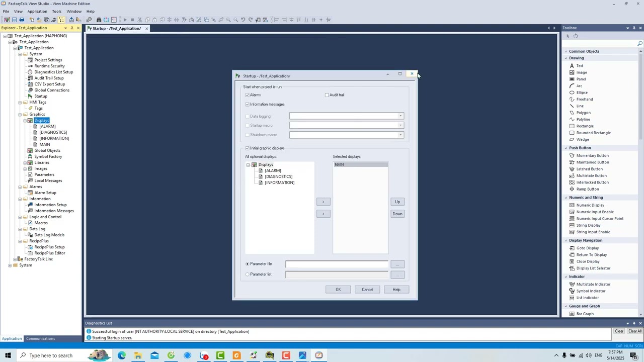Open the Window menu

click(x=74, y=11)
